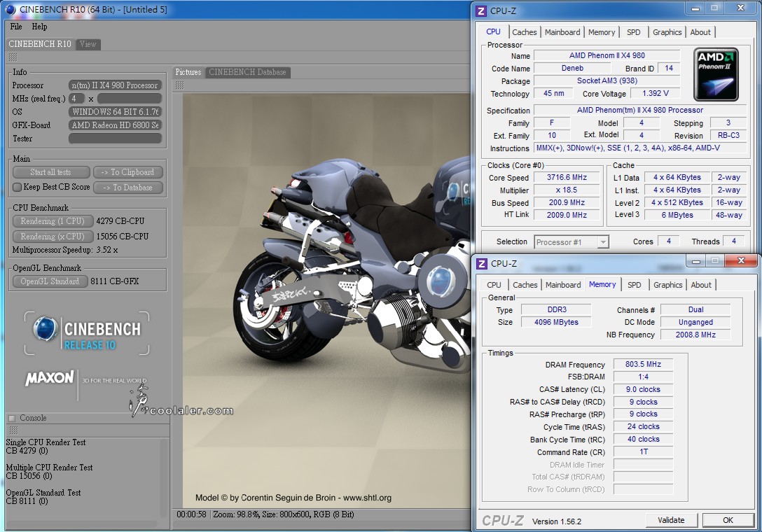762x532 pixels.
Task: Open the File menu in CINEBENCH
Action: click(x=16, y=27)
